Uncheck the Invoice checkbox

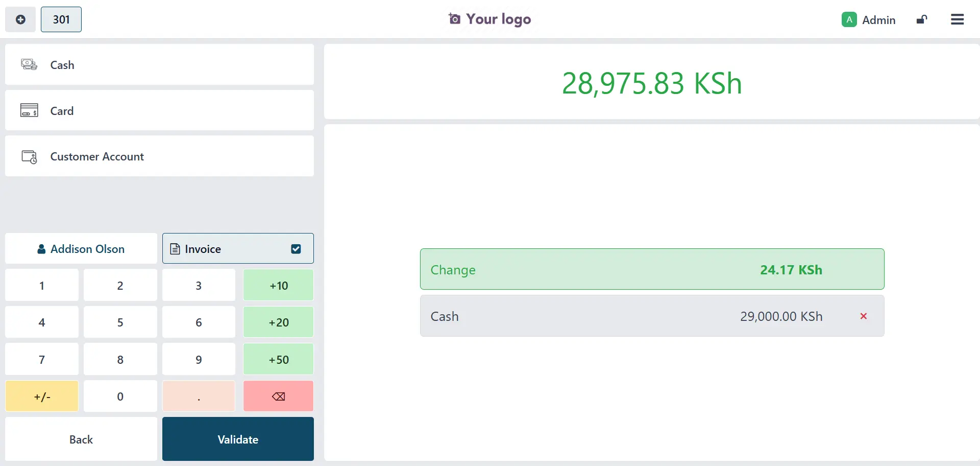[296, 249]
